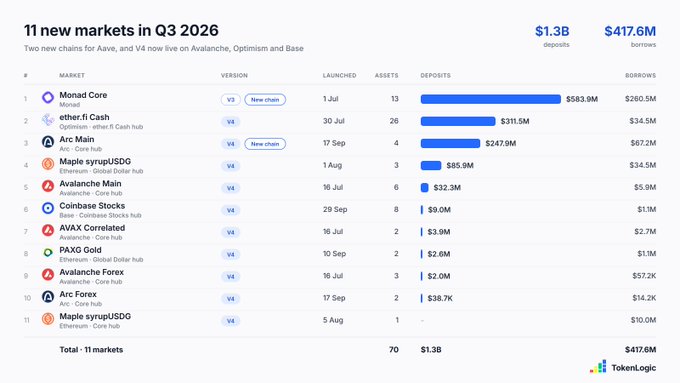Click the Monad Core purple icon
This screenshot has height=383, width=680.
point(48,98)
